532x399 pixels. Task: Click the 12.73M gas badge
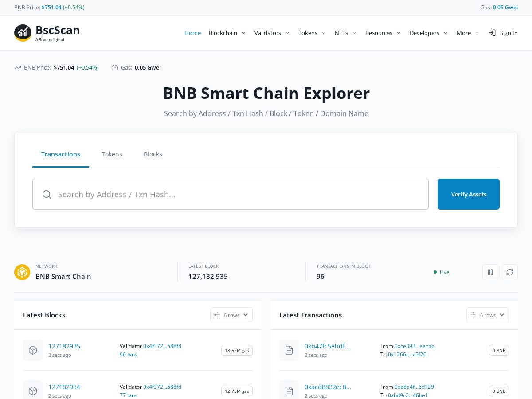(237, 391)
